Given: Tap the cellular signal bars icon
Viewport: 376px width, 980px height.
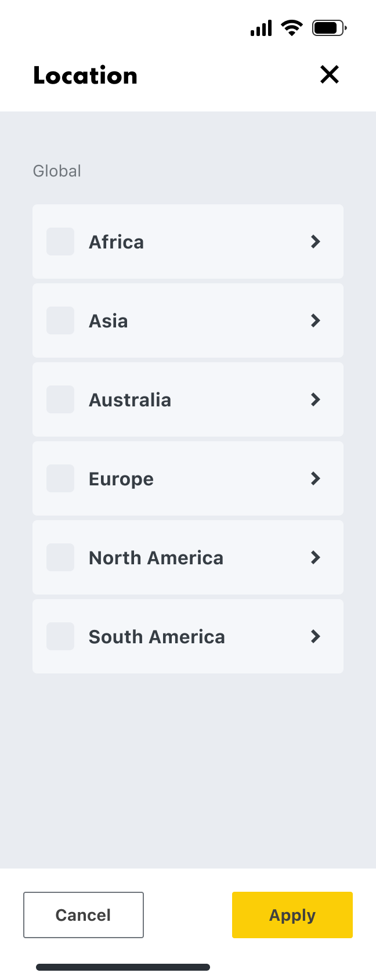Looking at the screenshot, I should (x=261, y=28).
